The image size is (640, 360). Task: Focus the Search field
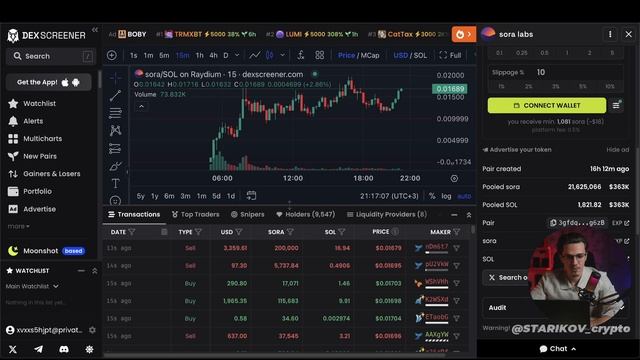tap(51, 56)
